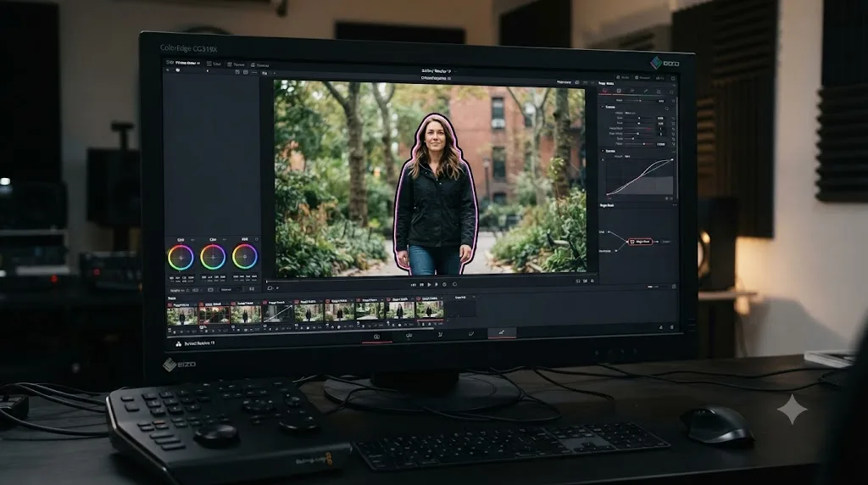Screen dimensions: 868x485
Task: Click the fourth item in top-left toolbar
Action: click(260, 65)
